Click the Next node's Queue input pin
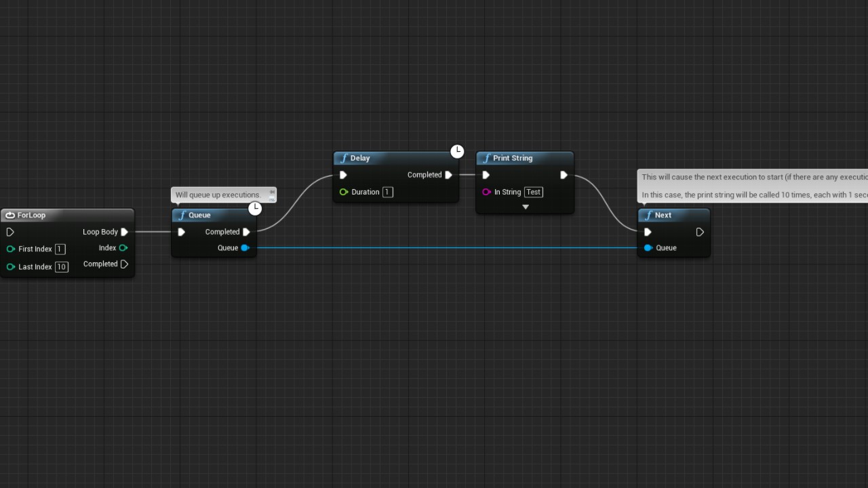This screenshot has width=868, height=488. (648, 248)
